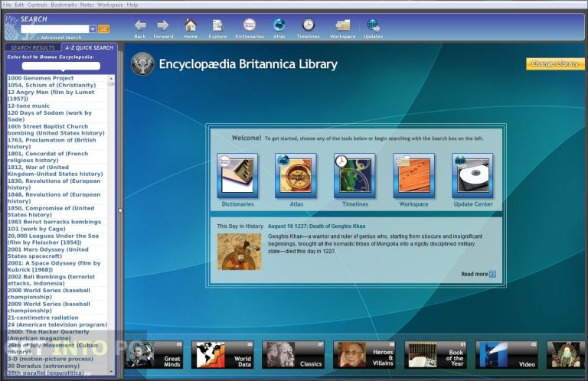Open the Timelines tile in Welcome panel
Viewport: 588px width, 381px height.
pos(354,176)
